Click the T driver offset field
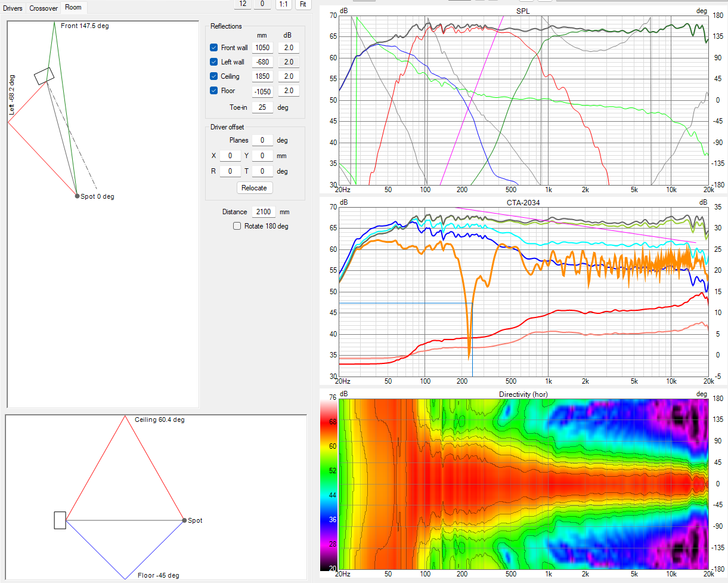 click(262, 171)
